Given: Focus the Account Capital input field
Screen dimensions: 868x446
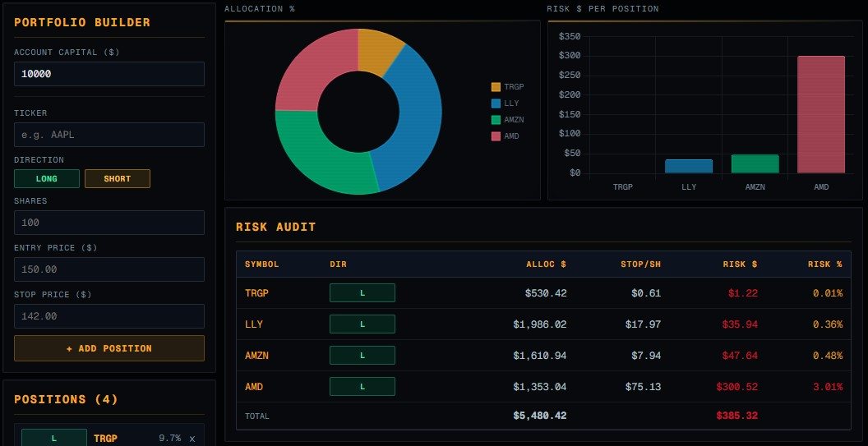Looking at the screenshot, I should tap(109, 74).
